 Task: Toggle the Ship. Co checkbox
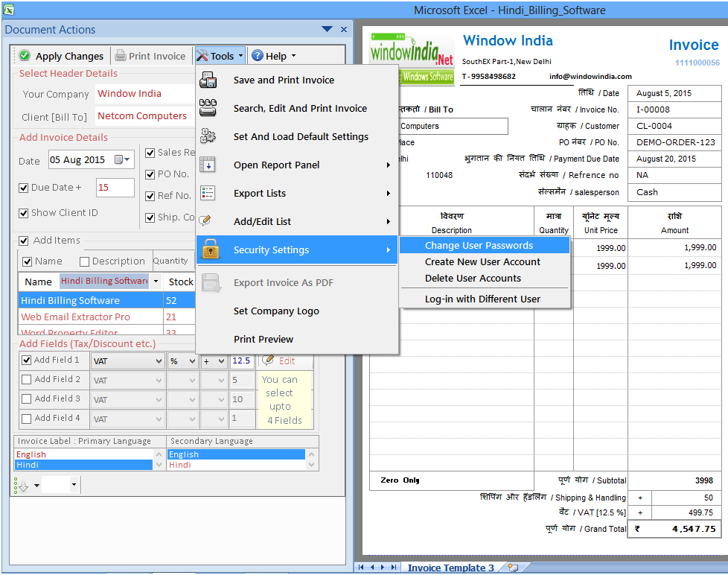coord(150,217)
